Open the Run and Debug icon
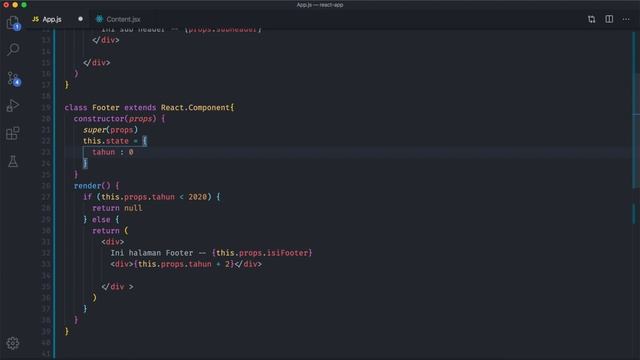Viewport: 640px width, 360px height. click(13, 106)
